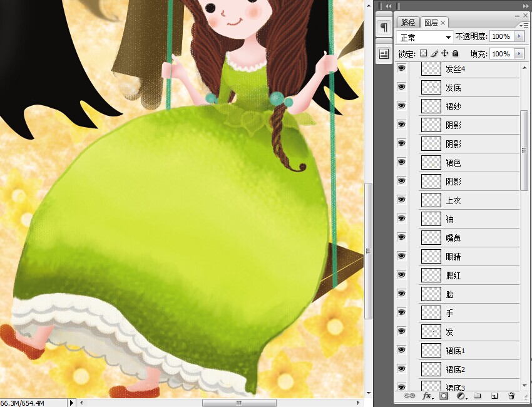Create new fill or adjustment layer
The width and height of the screenshot is (532, 407).
(461, 396)
